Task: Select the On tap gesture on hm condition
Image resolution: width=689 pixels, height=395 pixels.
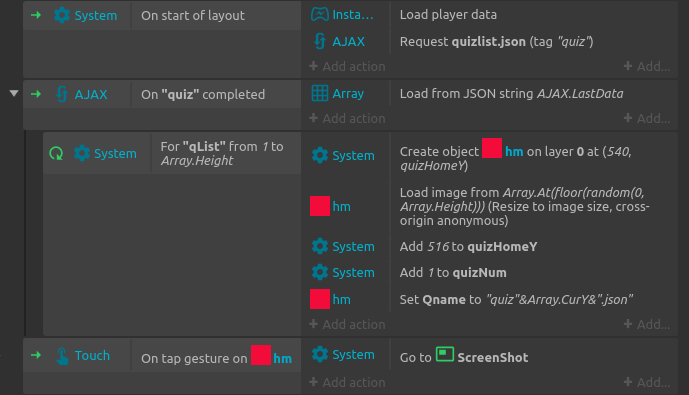Action: [x=216, y=355]
